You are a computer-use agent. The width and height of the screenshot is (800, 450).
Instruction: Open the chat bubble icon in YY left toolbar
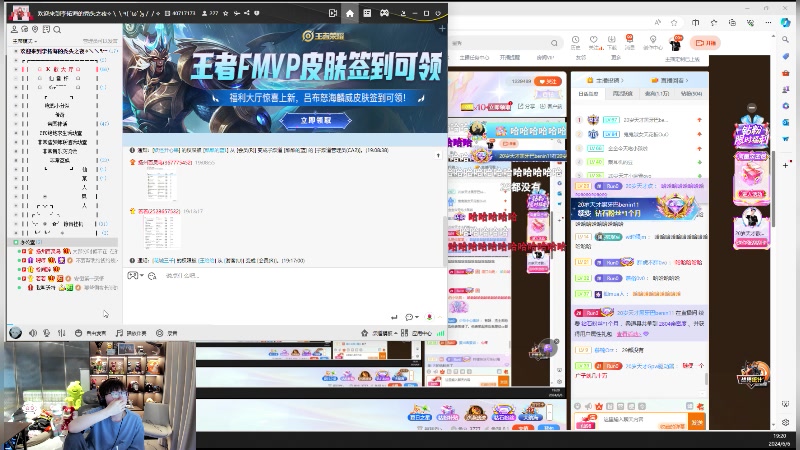pyautogui.click(x=24, y=30)
